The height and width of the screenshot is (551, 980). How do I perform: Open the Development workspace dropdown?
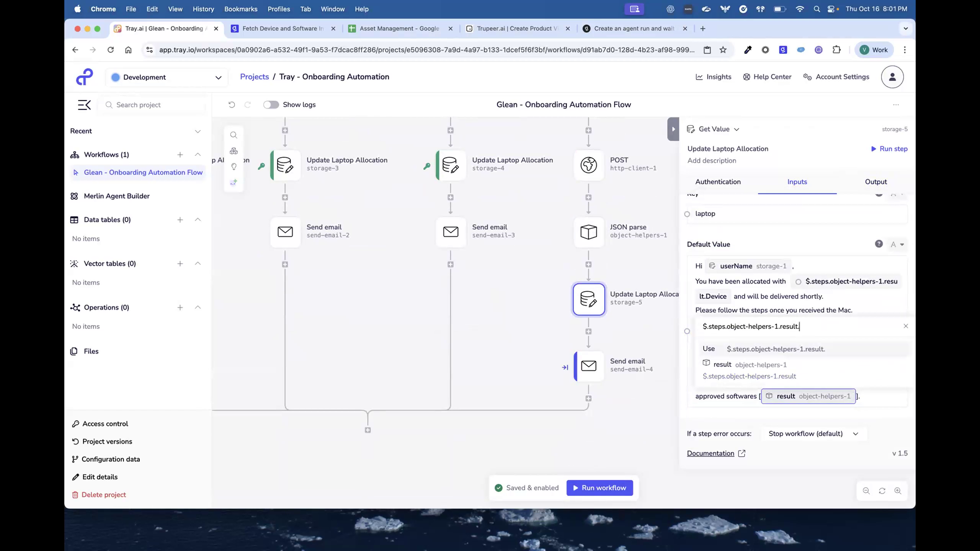coord(167,77)
